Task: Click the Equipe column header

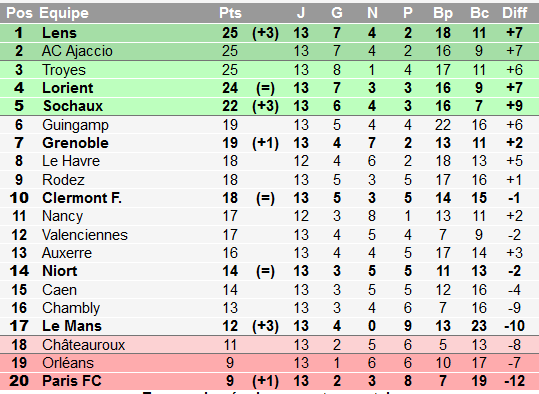Action: pos(64,13)
